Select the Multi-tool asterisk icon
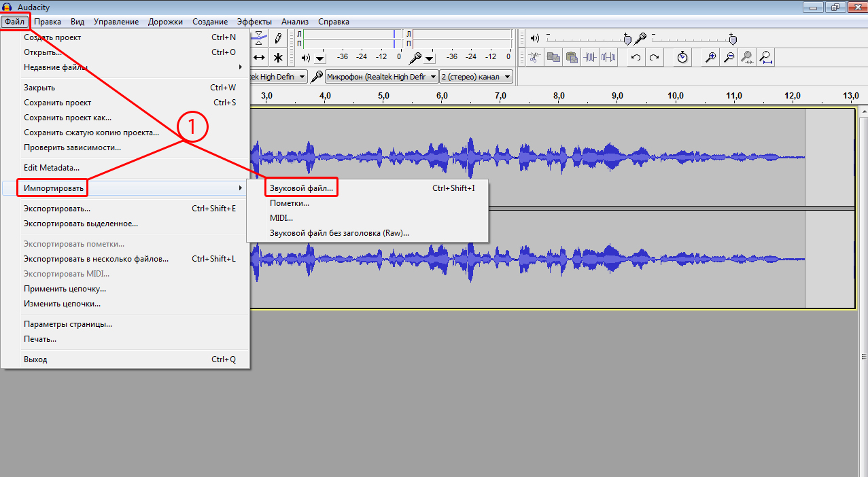This screenshot has width=868, height=477. coord(277,57)
